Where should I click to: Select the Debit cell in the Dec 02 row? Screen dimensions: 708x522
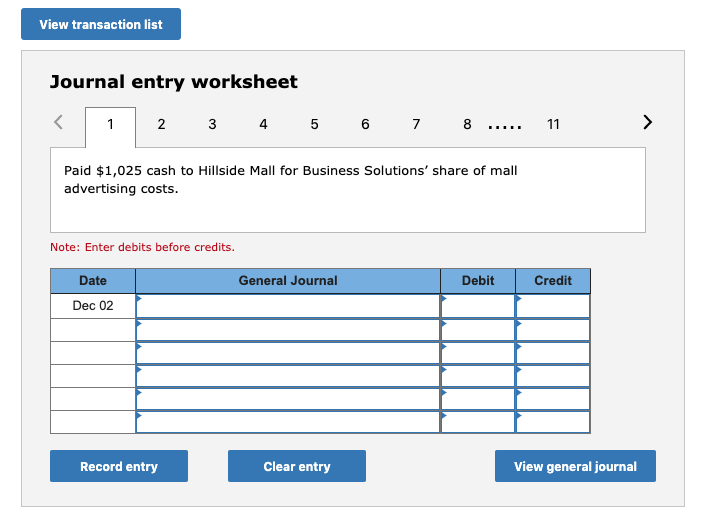[x=478, y=306]
